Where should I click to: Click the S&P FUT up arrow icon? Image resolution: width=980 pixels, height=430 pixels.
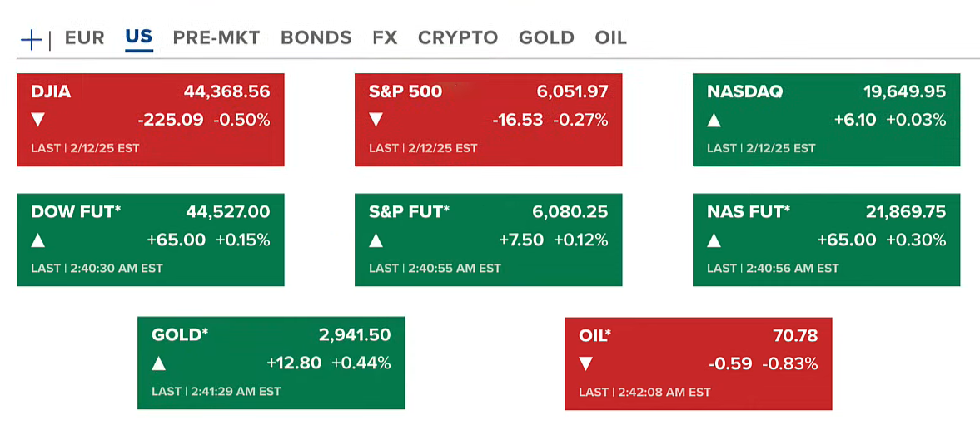[x=376, y=240]
